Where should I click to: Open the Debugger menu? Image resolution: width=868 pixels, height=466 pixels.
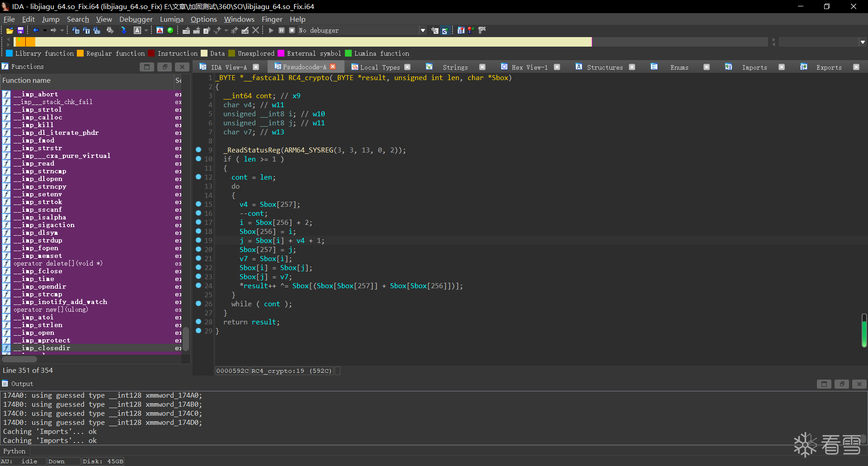click(x=136, y=19)
